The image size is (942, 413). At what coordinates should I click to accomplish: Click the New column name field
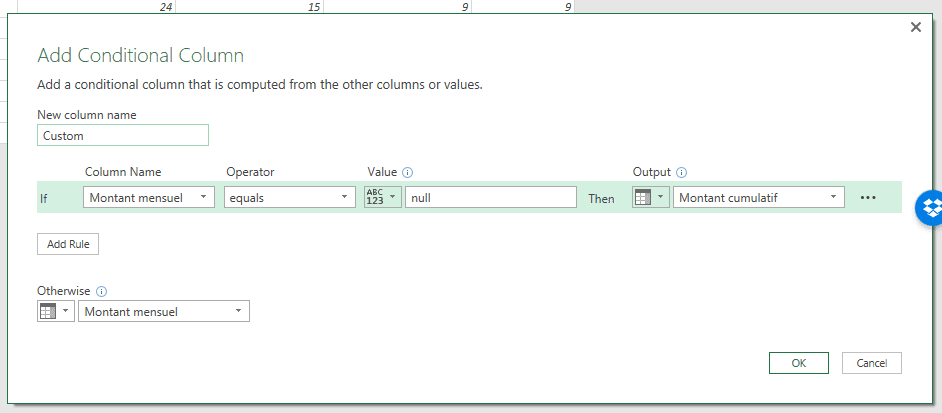point(123,135)
